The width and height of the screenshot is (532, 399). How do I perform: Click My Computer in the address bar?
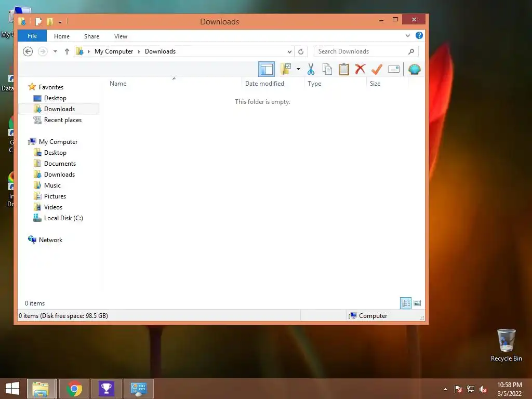114,51
